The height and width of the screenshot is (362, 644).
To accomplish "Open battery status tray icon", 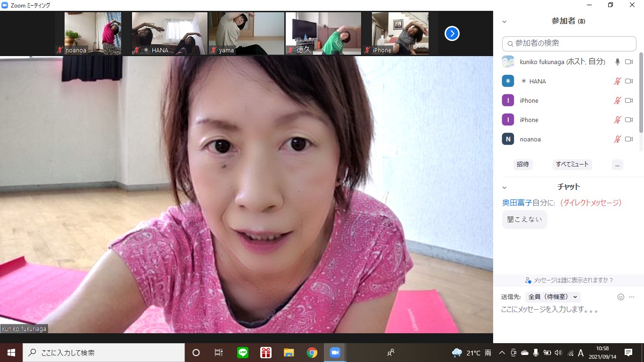I will 547,353.
